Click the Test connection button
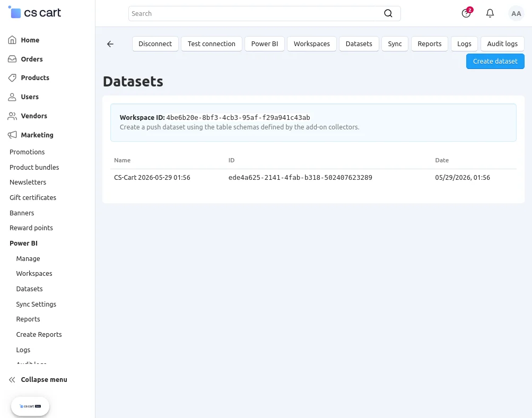 coord(212,44)
